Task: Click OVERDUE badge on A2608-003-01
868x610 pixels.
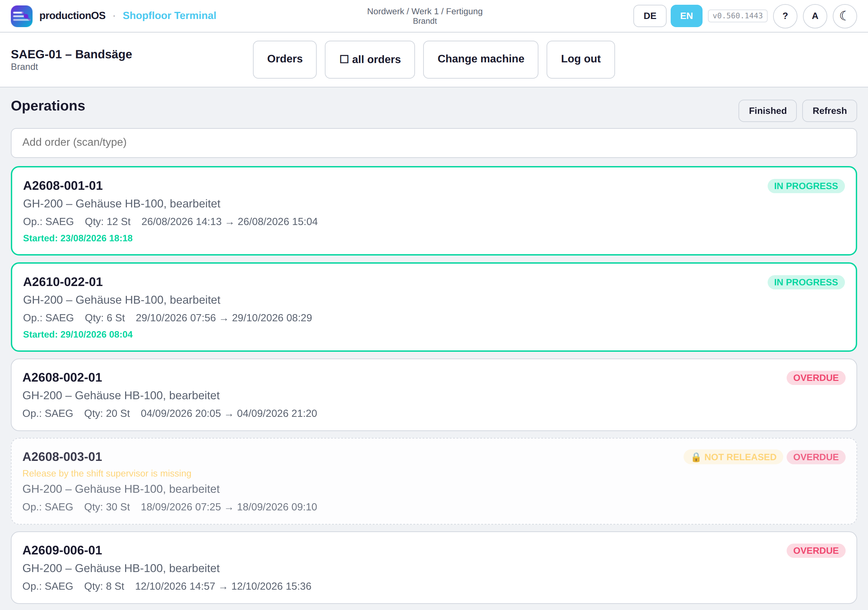Action: click(x=816, y=457)
